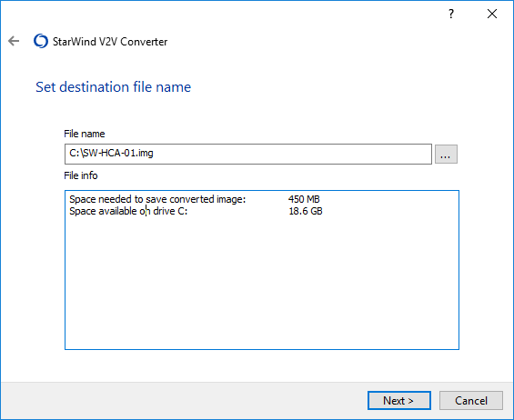Click the StarWind V2V Converter title text
The image size is (514, 420).
pyautogui.click(x=110, y=42)
